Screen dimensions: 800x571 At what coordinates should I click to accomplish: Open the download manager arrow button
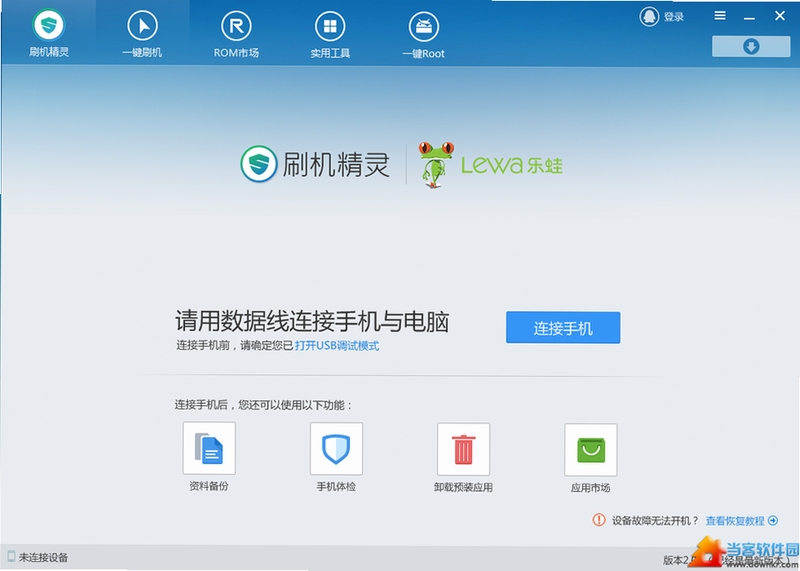point(751,47)
